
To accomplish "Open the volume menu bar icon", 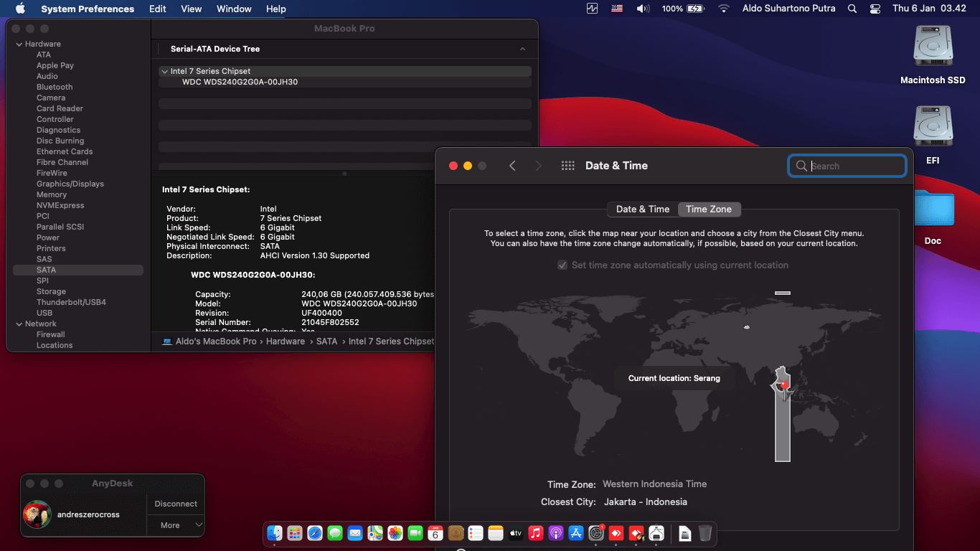I will pos(643,9).
